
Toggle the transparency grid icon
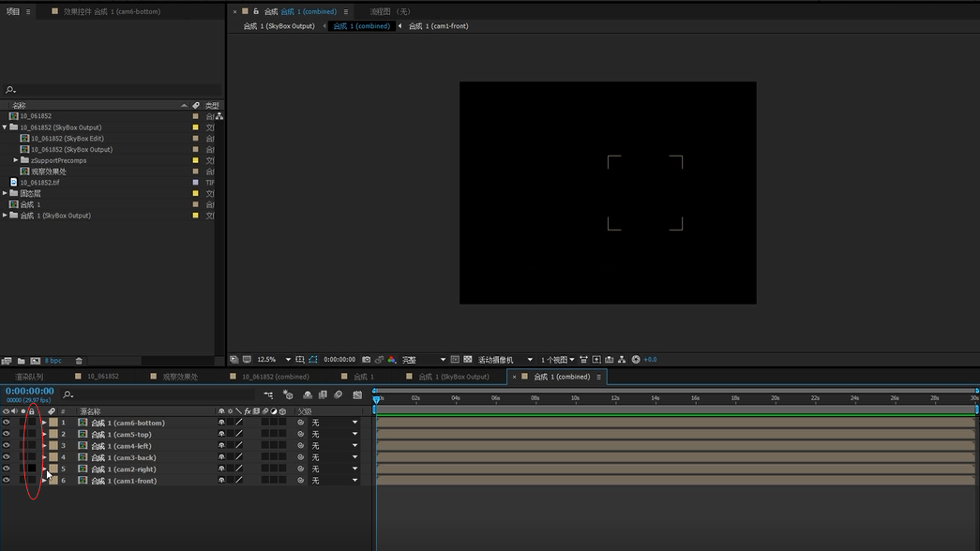coord(468,360)
